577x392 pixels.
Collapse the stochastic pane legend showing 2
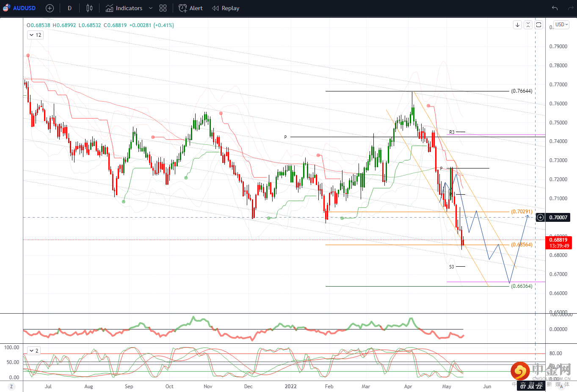[33, 351]
